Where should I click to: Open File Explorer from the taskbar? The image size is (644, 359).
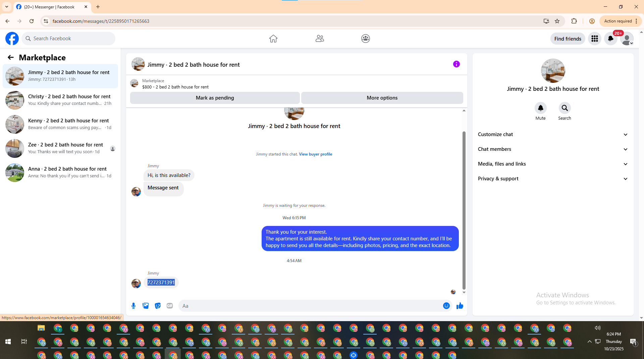(x=41, y=328)
